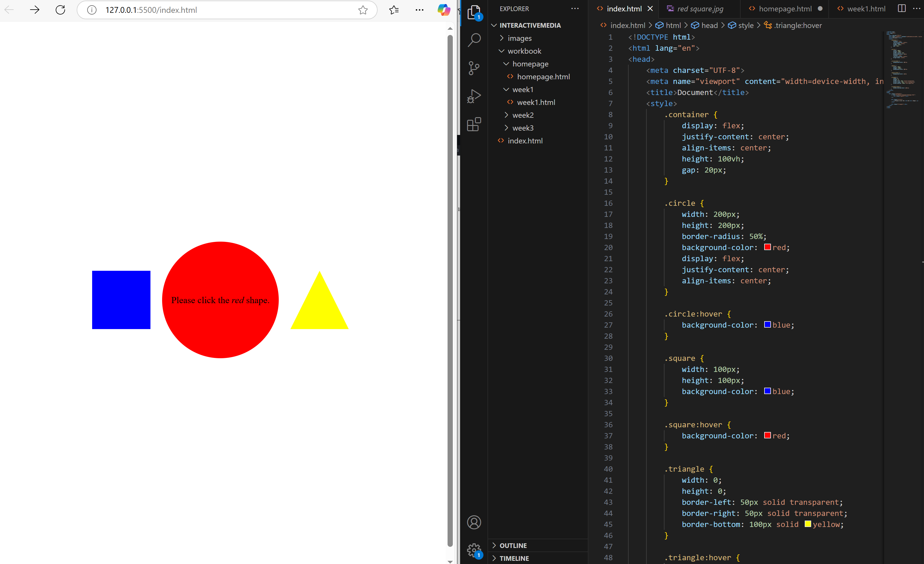View site information icon in address bar
Viewport: 924px width, 564px height.
(x=92, y=10)
